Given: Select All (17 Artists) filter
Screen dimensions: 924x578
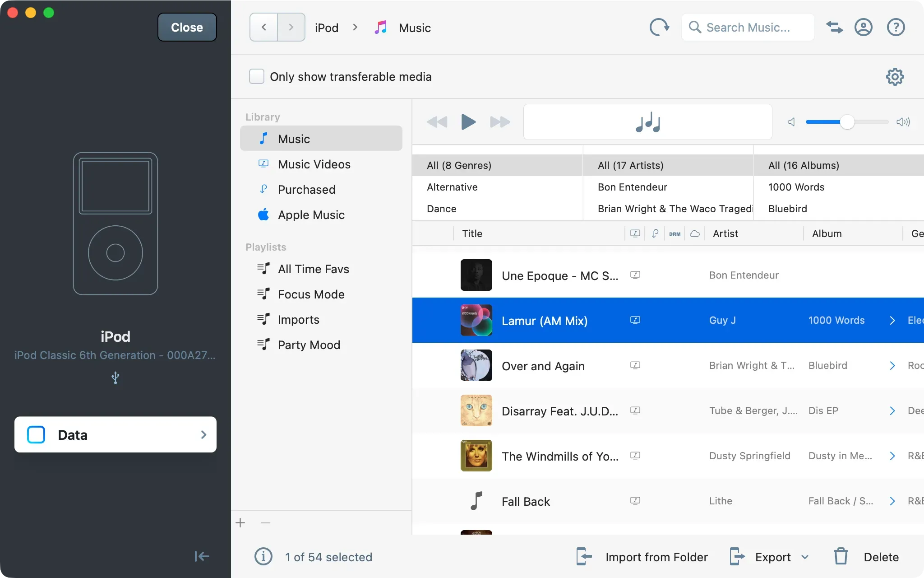Looking at the screenshot, I should (668, 165).
